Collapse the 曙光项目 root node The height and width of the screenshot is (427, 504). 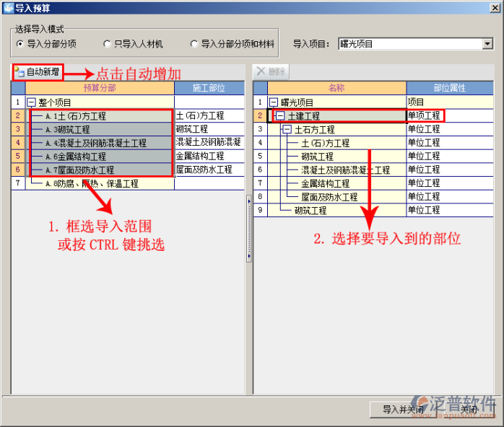274,102
